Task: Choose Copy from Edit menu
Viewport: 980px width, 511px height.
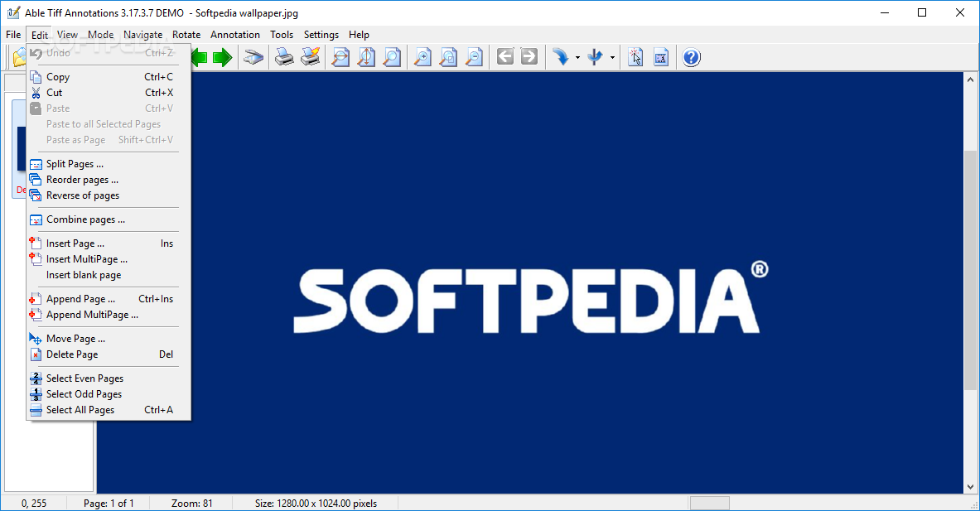Action: click(109, 77)
